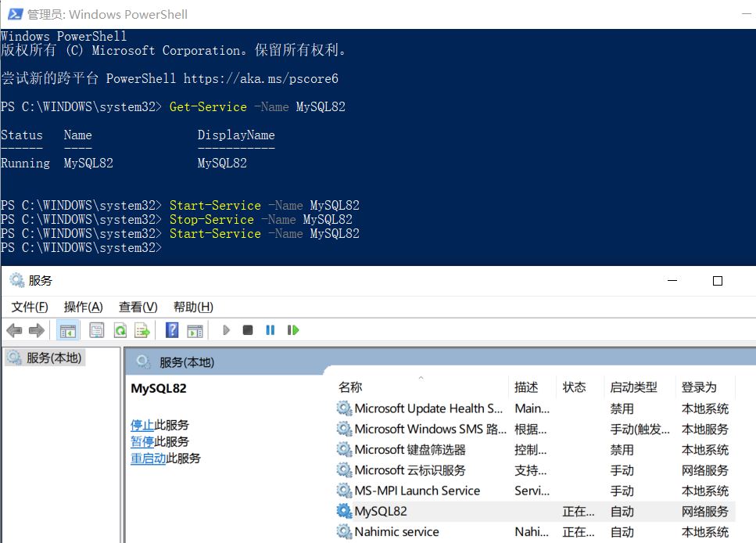Click the 重启动 link for MySQL82
The image size is (756, 543).
(x=148, y=458)
